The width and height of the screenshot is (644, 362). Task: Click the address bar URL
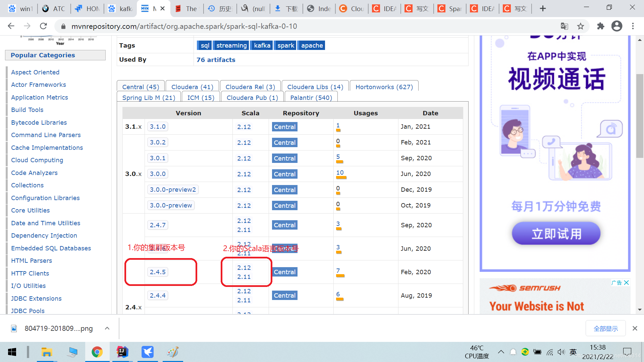coord(184,26)
